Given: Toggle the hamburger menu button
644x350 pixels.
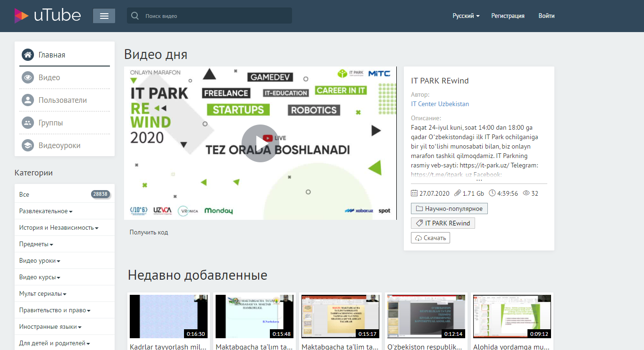Looking at the screenshot, I should 104,16.
